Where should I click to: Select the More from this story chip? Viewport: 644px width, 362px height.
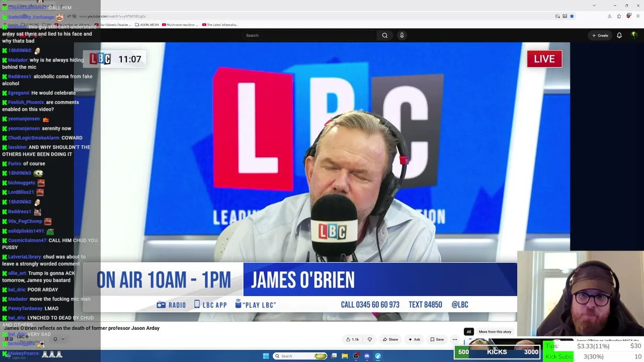pyautogui.click(x=495, y=332)
